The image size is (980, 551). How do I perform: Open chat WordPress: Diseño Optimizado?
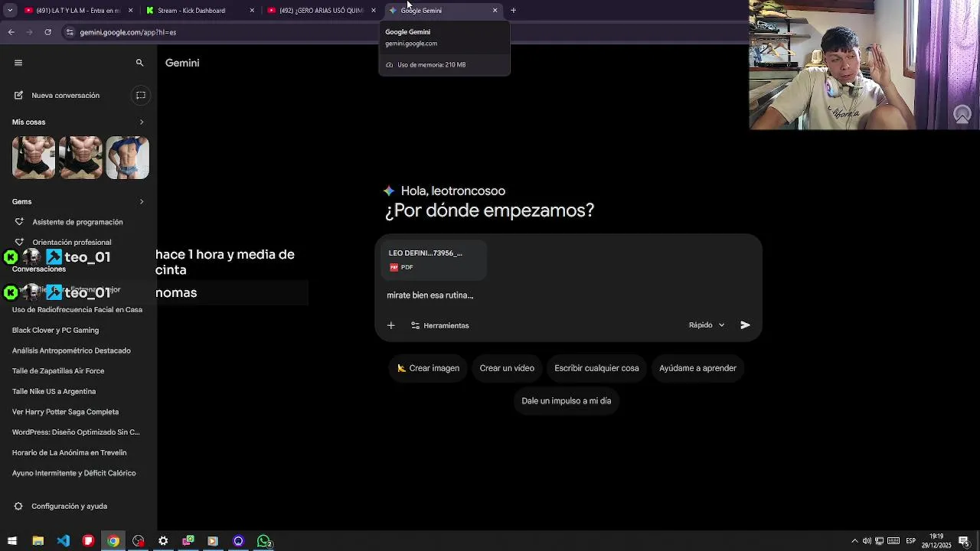(76, 432)
